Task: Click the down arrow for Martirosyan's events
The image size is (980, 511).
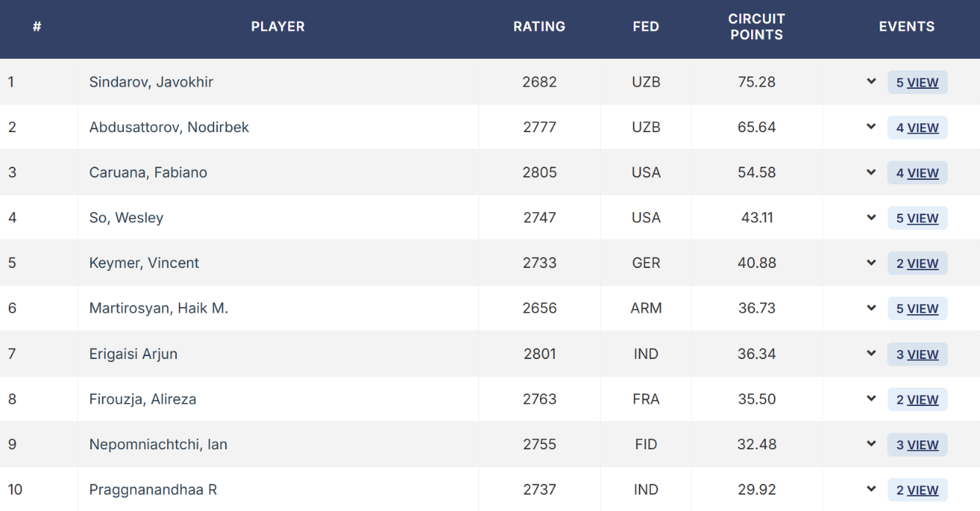Action: pos(871,308)
